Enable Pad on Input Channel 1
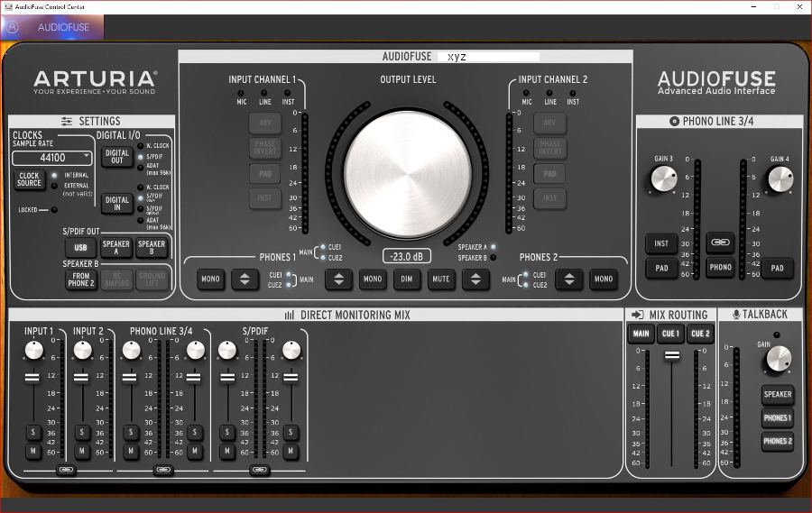Image resolution: width=812 pixels, height=513 pixels. pyautogui.click(x=265, y=174)
